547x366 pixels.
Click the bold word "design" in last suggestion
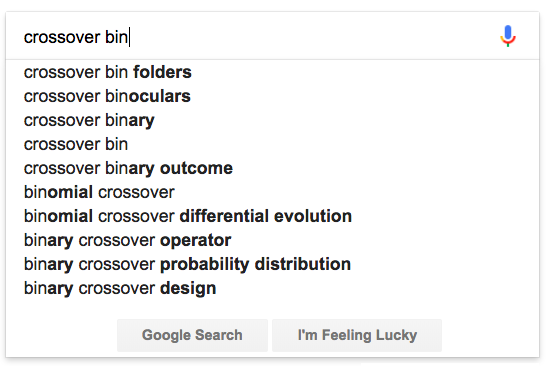pos(188,289)
